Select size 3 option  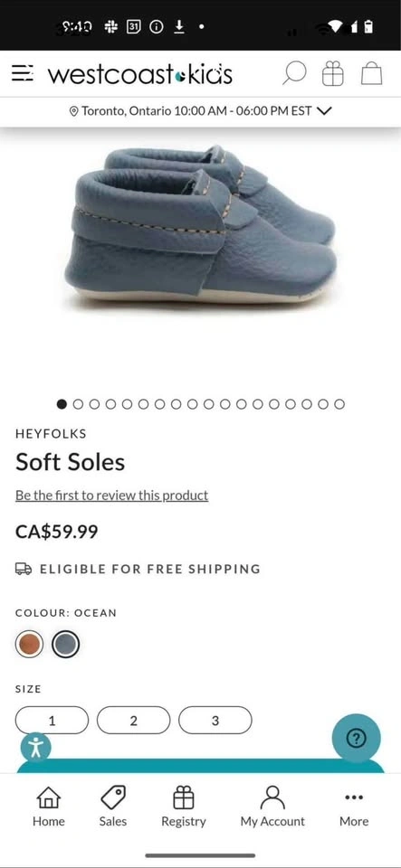[x=215, y=721]
